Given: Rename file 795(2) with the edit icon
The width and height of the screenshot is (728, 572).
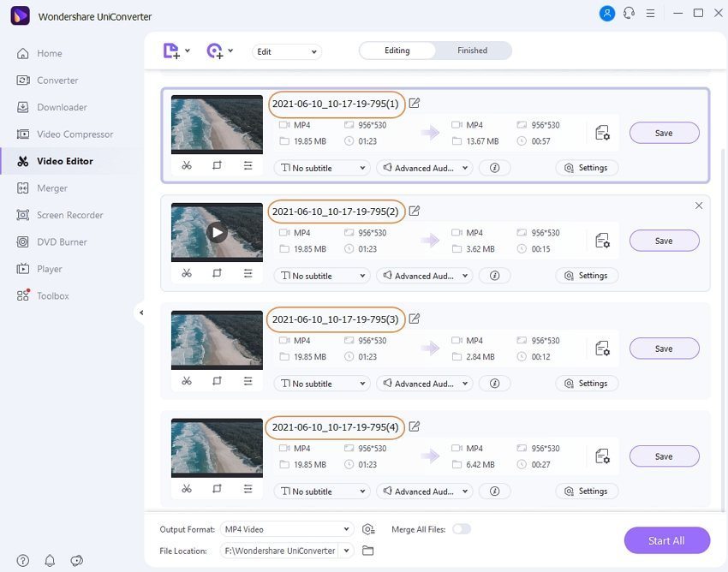Looking at the screenshot, I should [415, 211].
